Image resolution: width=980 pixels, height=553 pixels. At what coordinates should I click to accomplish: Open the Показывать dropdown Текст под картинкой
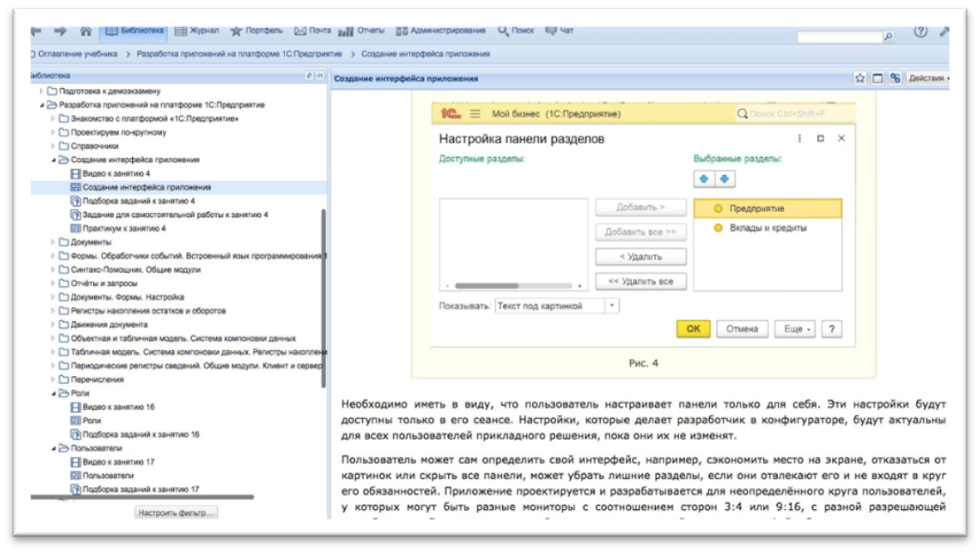point(612,306)
